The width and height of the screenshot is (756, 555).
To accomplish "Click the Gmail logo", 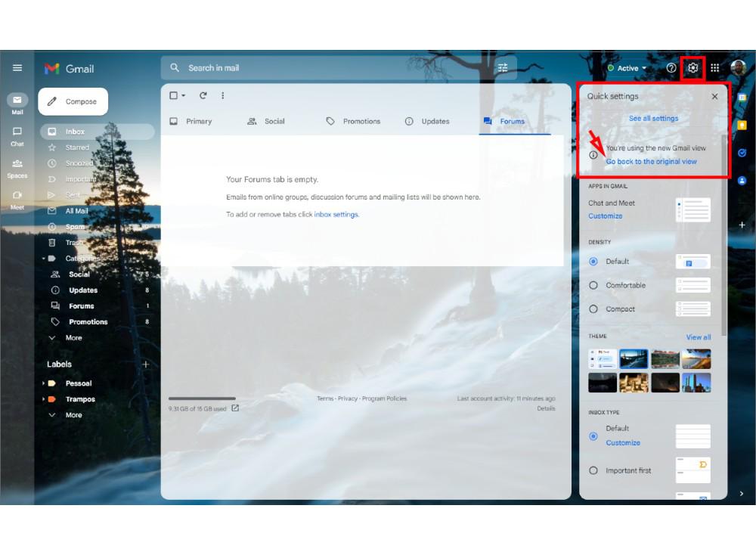I will 69,69.
